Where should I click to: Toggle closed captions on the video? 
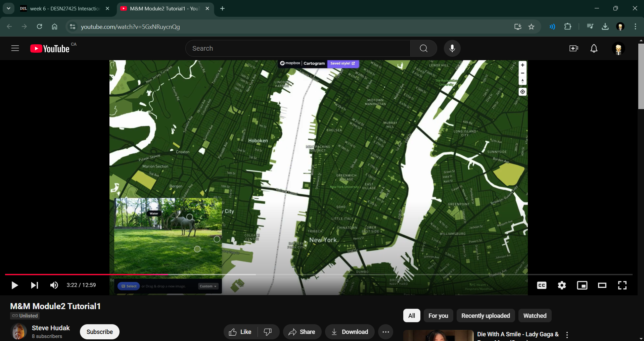[542, 285]
